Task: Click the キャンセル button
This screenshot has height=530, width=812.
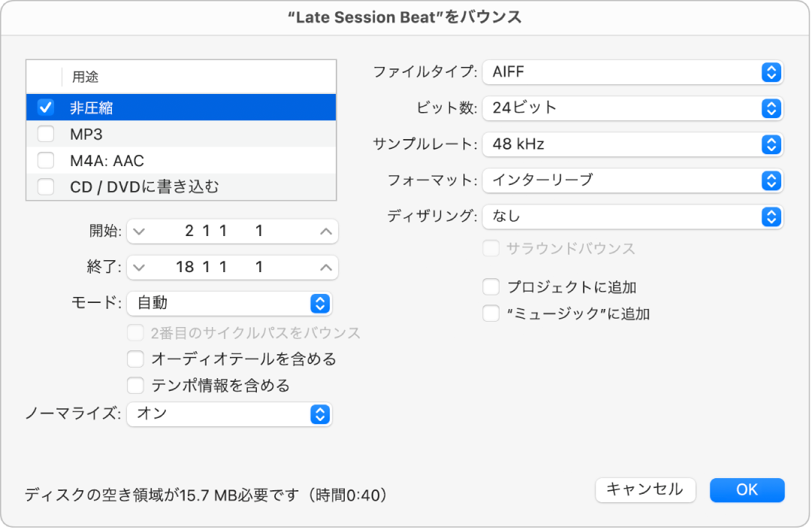Action: pyautogui.click(x=645, y=490)
